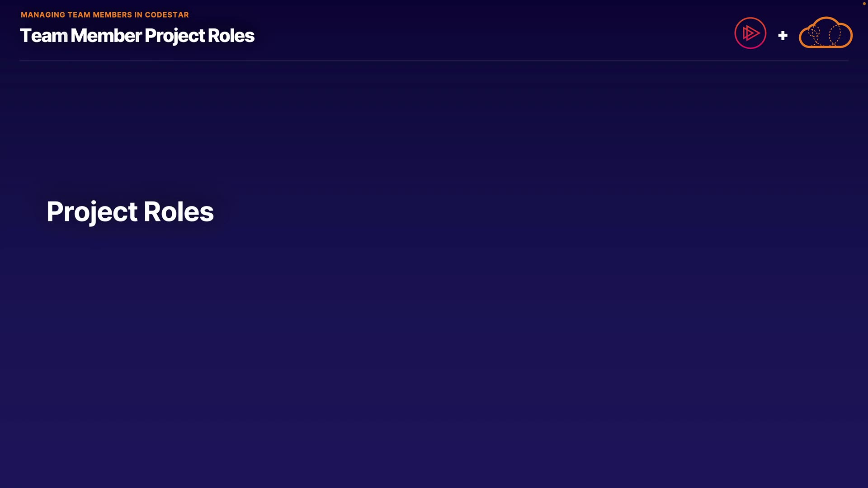Click the word "MEMBERS" in the orange subtitle

(x=112, y=15)
